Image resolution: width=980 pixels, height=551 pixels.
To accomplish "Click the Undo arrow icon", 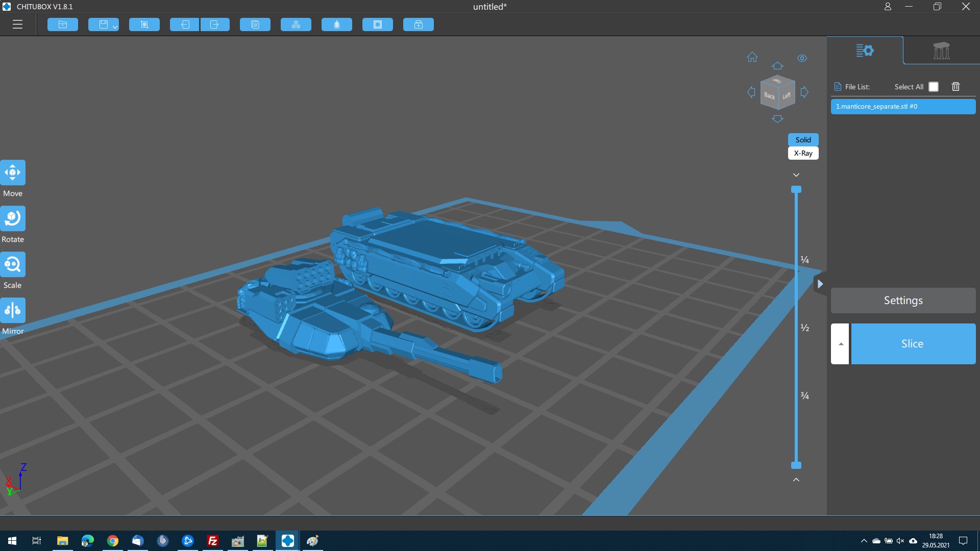I will point(184,24).
